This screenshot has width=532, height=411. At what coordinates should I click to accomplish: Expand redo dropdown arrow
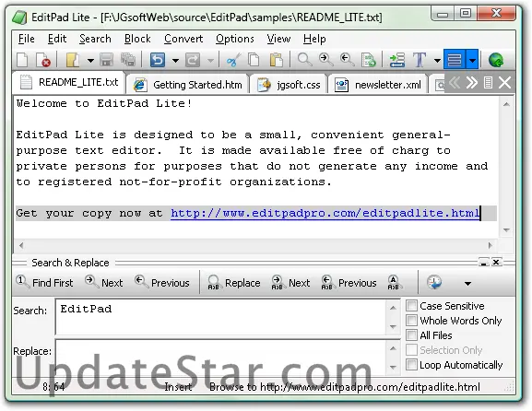pyautogui.click(x=210, y=61)
